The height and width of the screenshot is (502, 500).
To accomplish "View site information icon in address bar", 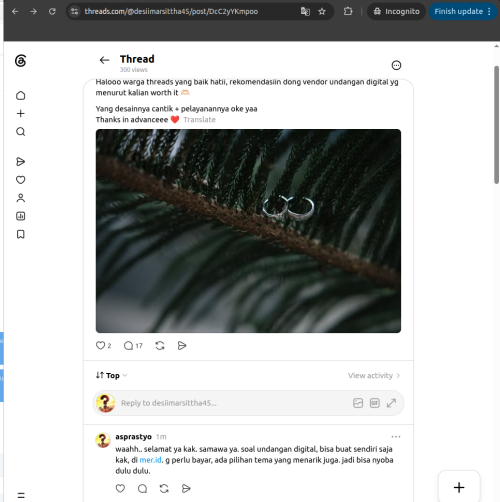I will pyautogui.click(x=75, y=12).
